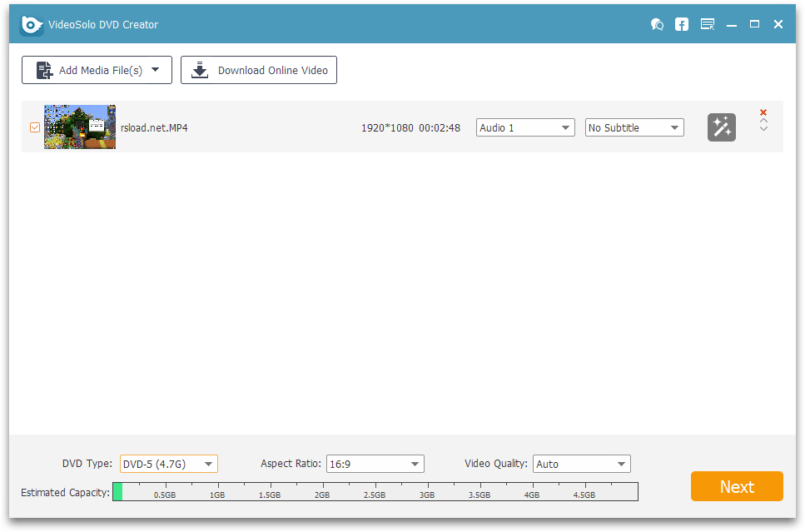Move rsload.net.MP4 down in the list
Image resolution: width=805 pixels, height=532 pixels.
763,129
